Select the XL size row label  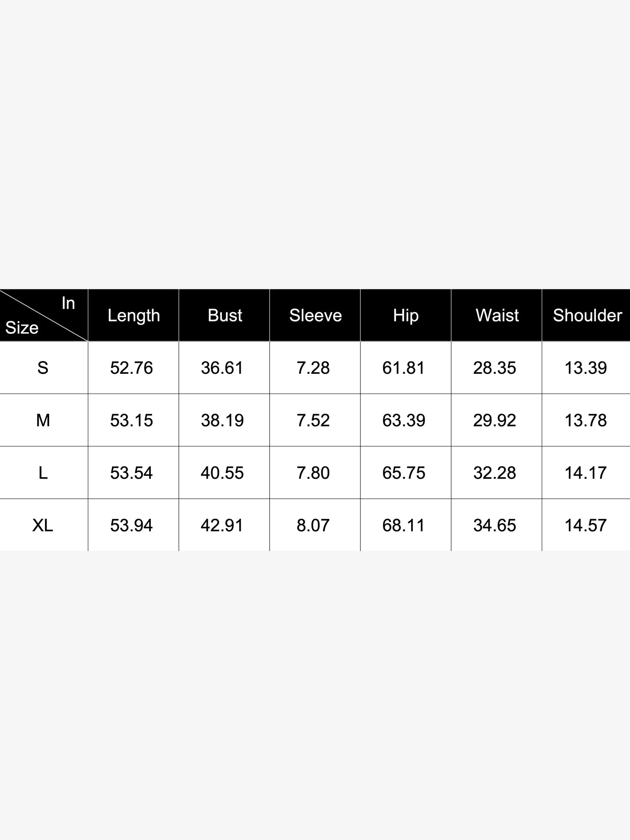click(x=43, y=525)
